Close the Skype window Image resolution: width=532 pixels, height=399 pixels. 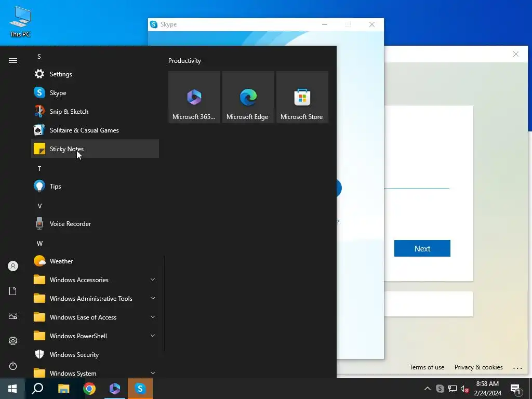point(372,24)
